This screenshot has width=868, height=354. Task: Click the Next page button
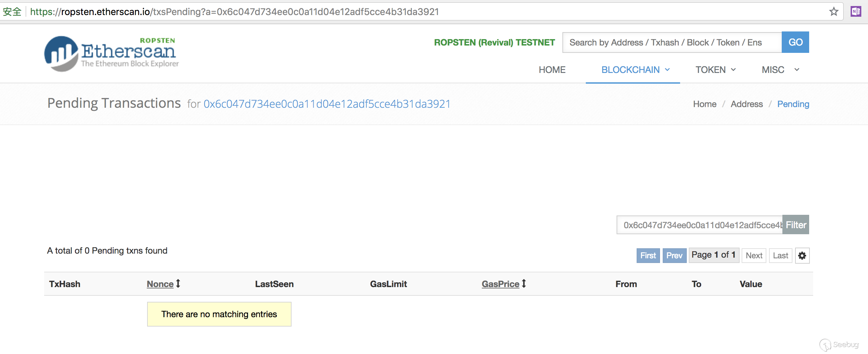[754, 256]
